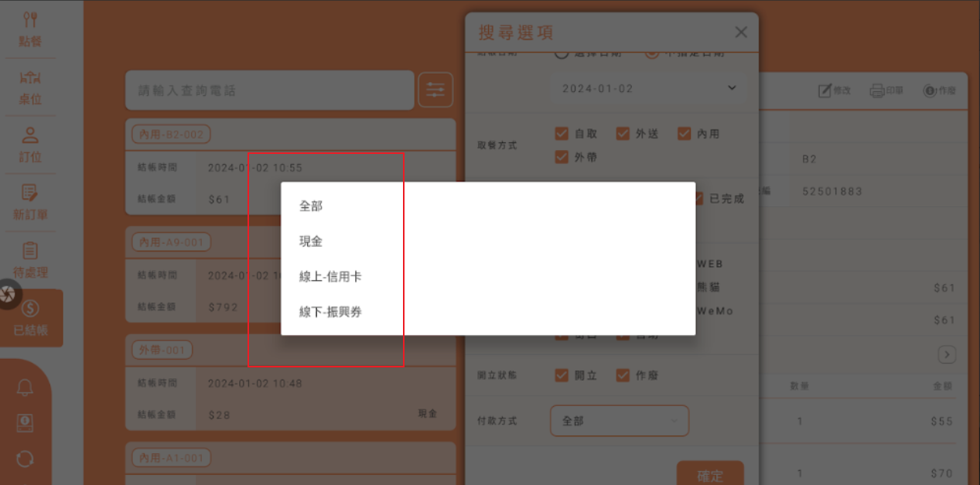Screen dimensions: 980x485
Task: Open the 點餐 ordering page
Action: (x=30, y=29)
